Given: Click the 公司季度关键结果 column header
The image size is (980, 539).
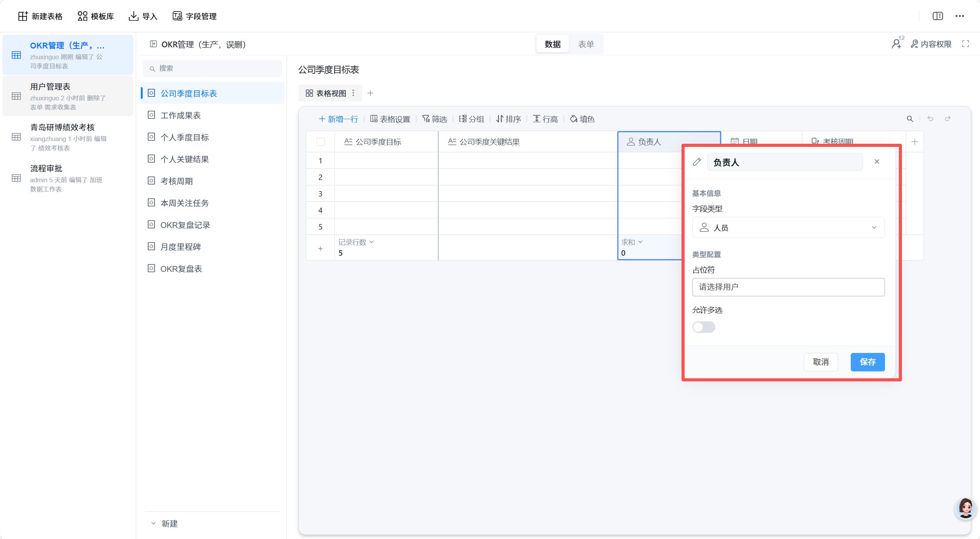Looking at the screenshot, I should click(528, 142).
